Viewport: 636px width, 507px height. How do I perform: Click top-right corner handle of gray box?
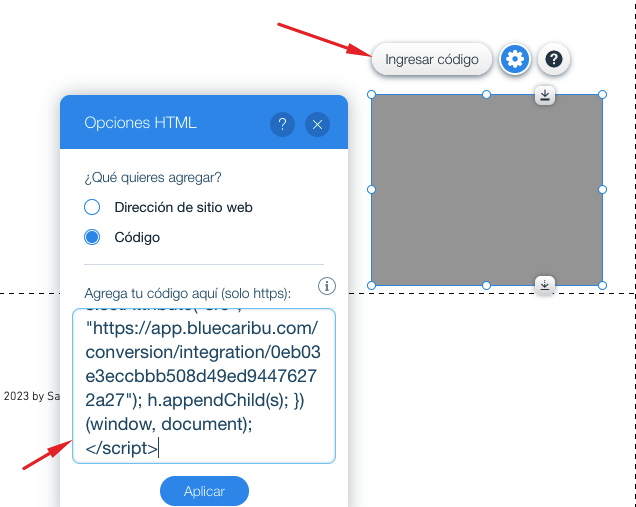602,95
